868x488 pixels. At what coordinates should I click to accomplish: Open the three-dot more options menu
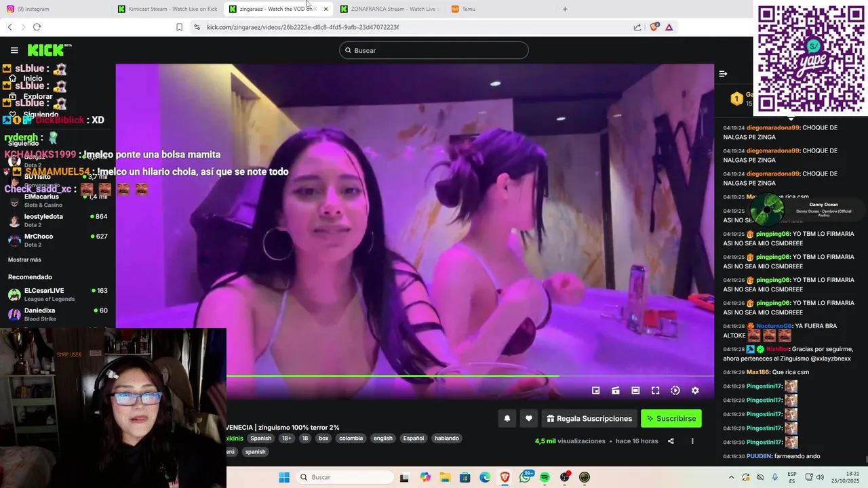pyautogui.click(x=692, y=441)
